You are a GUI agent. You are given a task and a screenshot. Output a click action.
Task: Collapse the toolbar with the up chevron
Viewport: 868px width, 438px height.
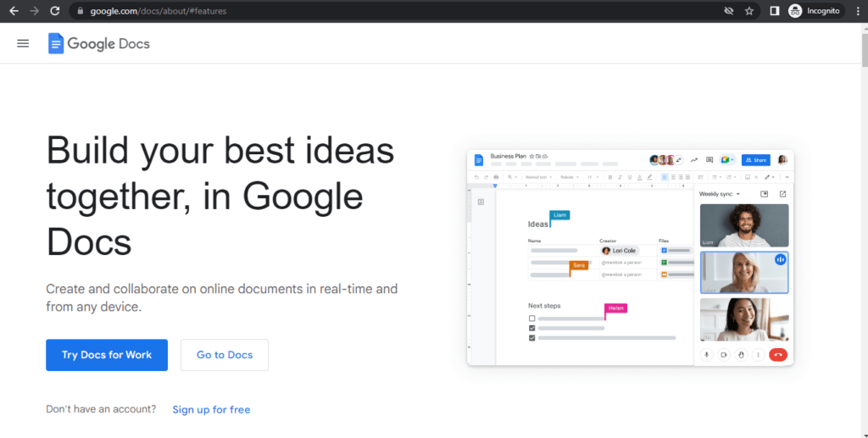pos(787,177)
